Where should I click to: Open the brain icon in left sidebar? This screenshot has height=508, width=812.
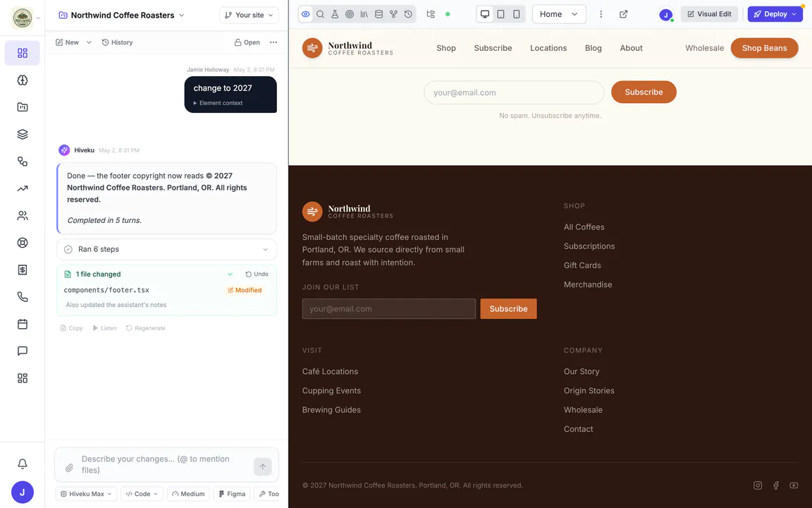point(23,80)
